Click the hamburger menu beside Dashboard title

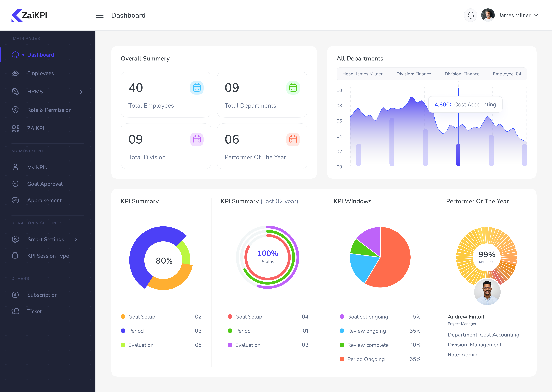pos(100,15)
